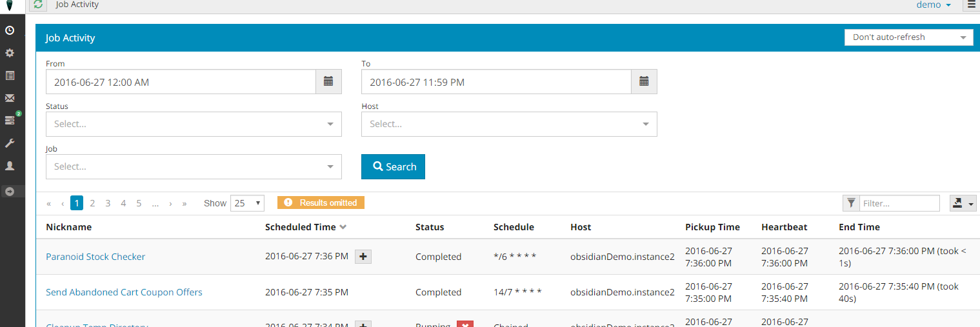Viewport: 980px width, 327px height.
Task: Click into the Filter text field
Action: [899, 203]
